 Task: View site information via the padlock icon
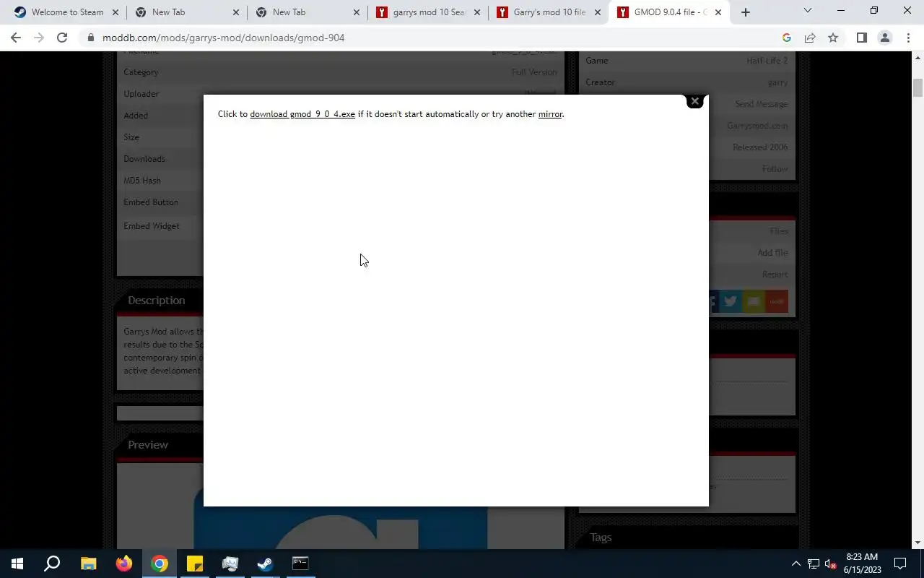tap(90, 38)
